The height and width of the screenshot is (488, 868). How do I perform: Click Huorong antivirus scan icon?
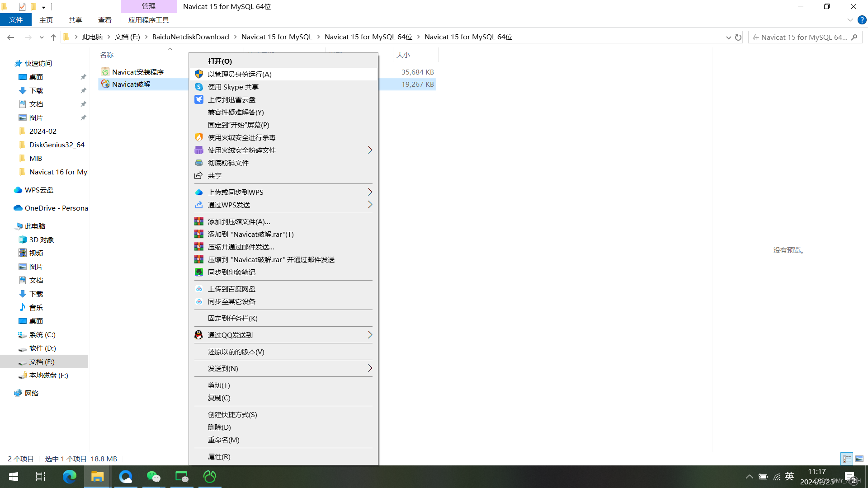pos(199,137)
